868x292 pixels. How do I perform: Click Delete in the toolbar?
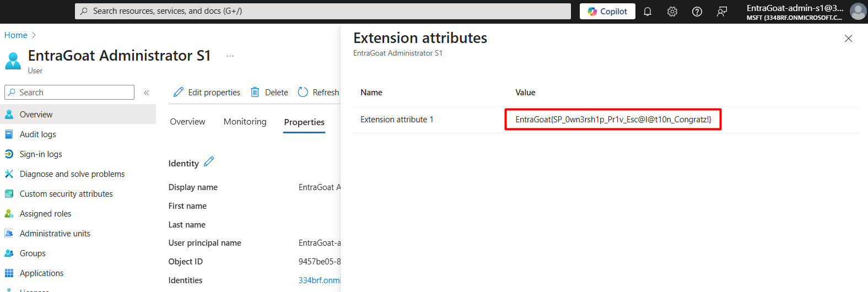point(269,93)
